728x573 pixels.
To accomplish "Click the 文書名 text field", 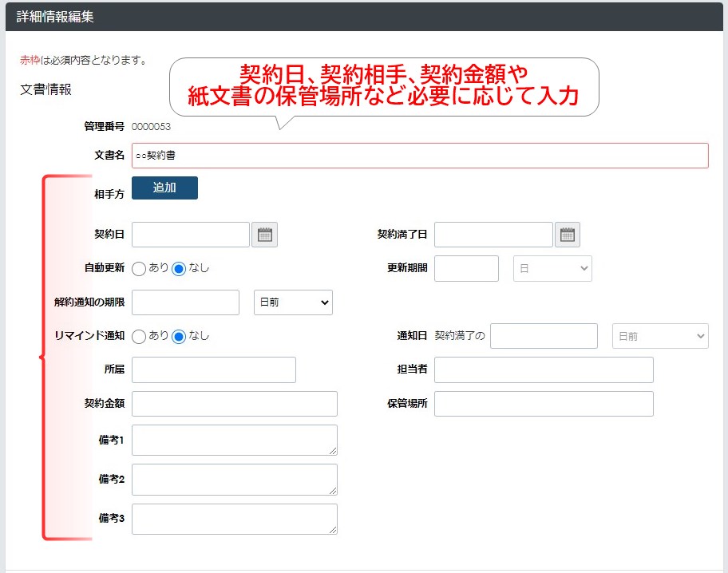I will [x=420, y=156].
